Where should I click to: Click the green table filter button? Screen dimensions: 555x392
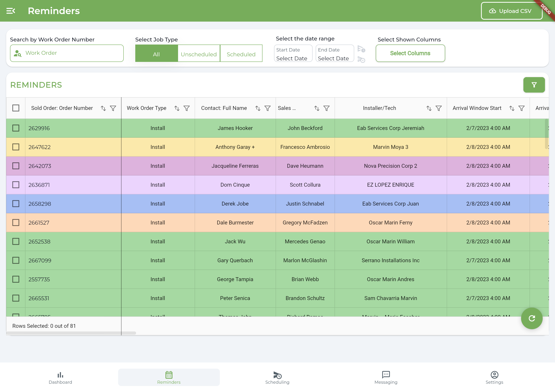click(534, 85)
